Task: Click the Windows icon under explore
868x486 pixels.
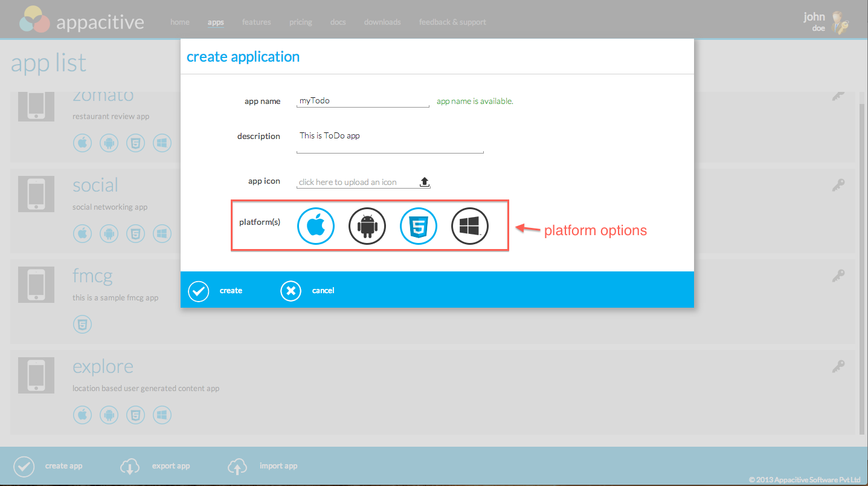Action: coord(162,415)
